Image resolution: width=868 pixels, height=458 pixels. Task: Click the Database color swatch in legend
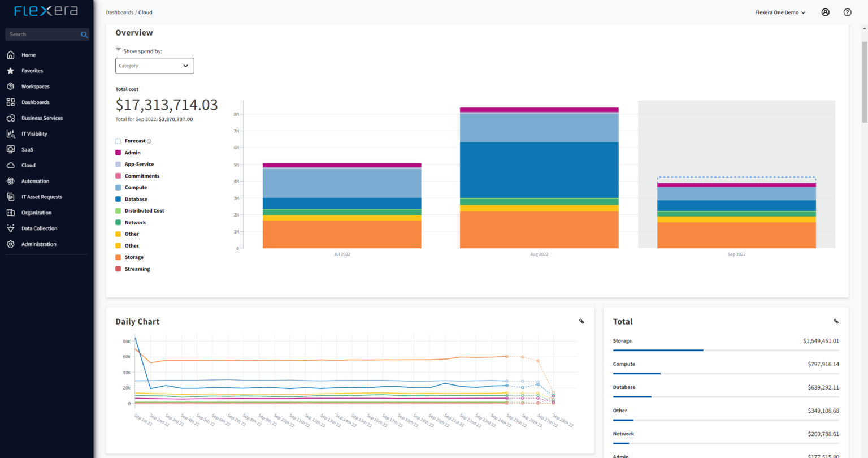[x=118, y=200]
